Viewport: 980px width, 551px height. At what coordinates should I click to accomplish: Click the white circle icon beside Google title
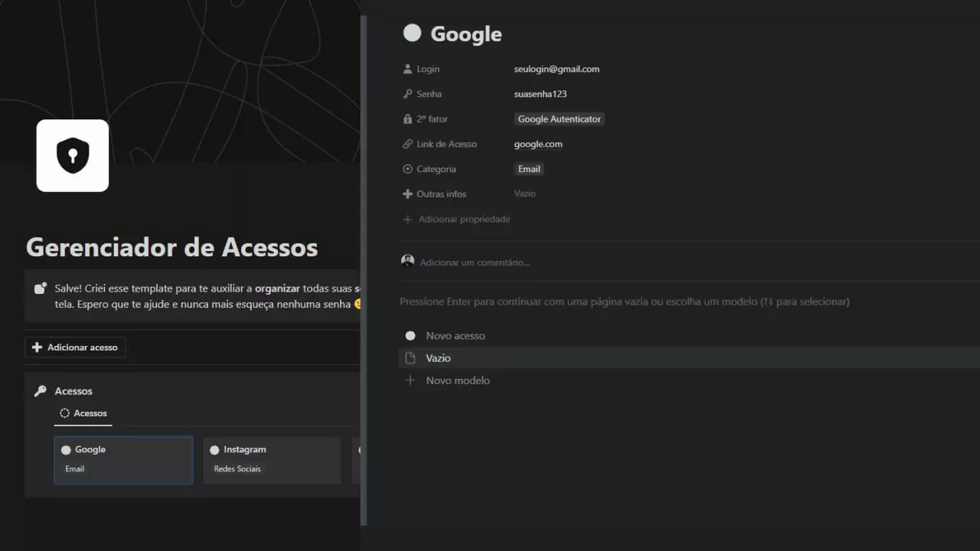click(412, 32)
